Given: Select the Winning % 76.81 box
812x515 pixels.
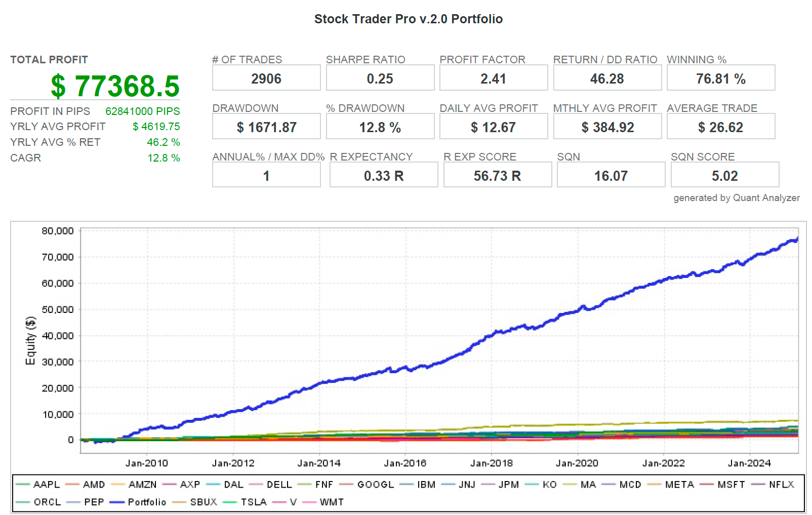Looking at the screenshot, I should click(721, 78).
